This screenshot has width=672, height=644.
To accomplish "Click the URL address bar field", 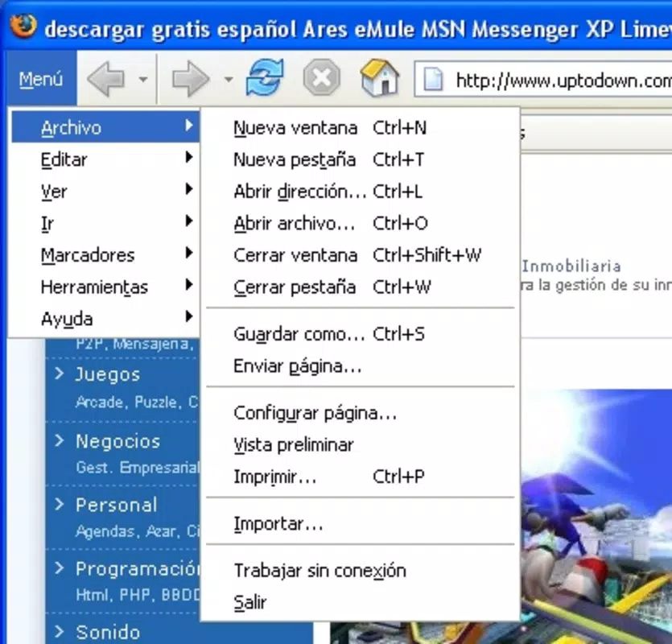I will (x=543, y=80).
